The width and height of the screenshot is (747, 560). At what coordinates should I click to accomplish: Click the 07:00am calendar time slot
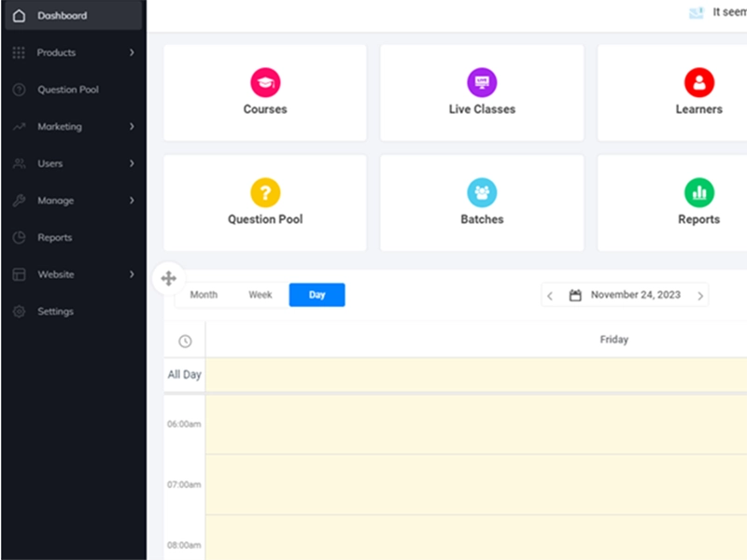click(x=476, y=484)
